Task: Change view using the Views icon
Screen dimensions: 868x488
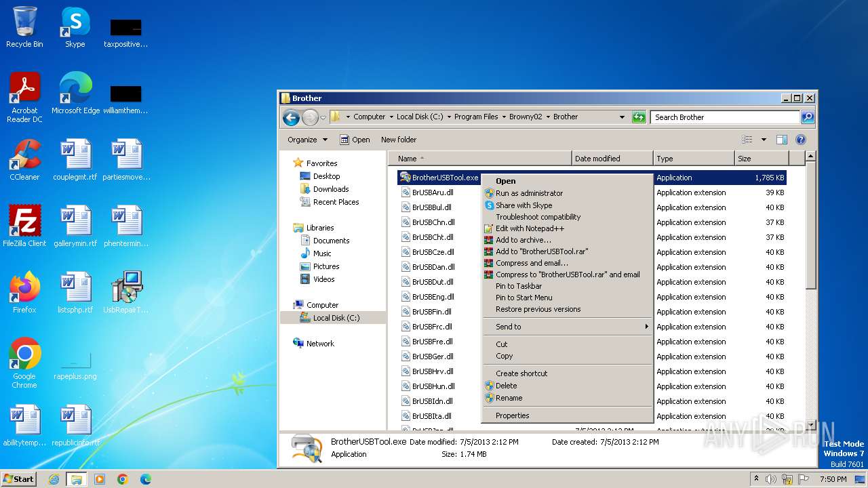Action: click(x=747, y=140)
